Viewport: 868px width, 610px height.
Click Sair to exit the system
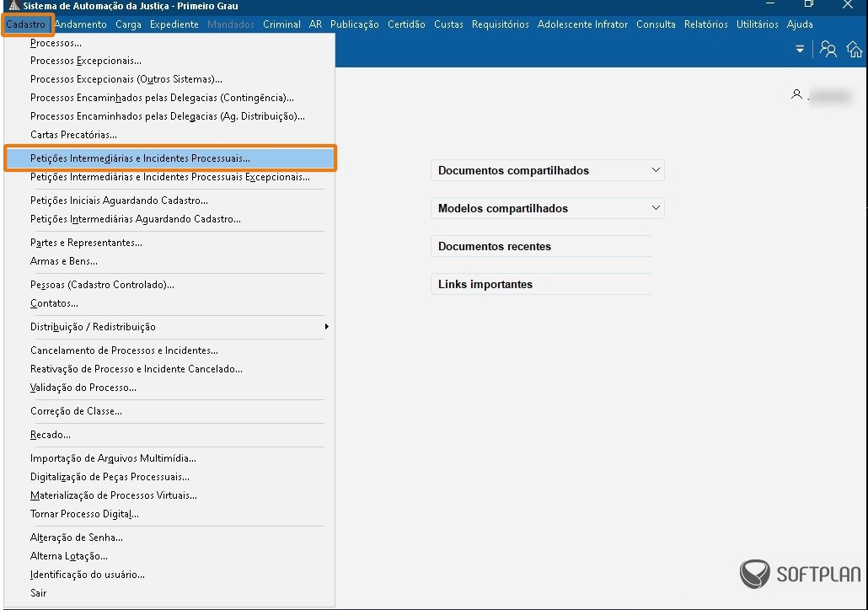(39, 593)
